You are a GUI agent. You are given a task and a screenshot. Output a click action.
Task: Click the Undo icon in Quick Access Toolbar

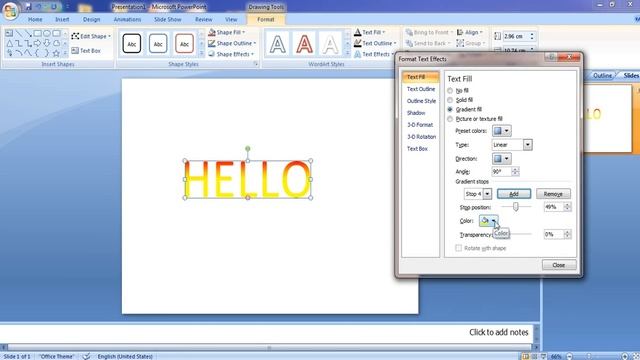[39, 7]
